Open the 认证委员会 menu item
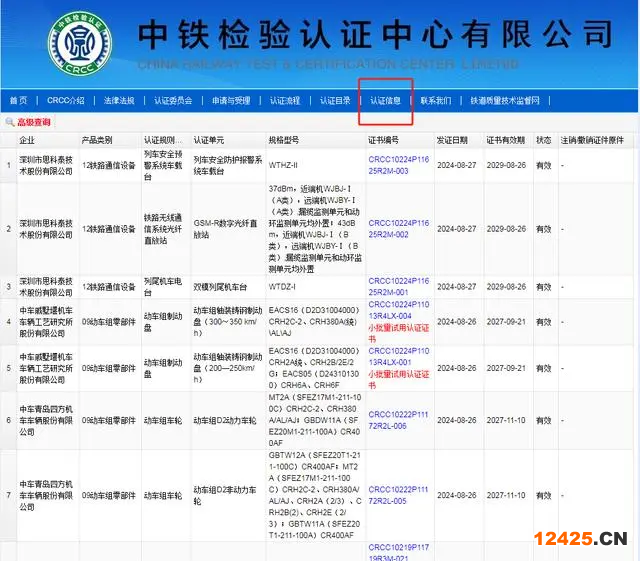The width and height of the screenshot is (640, 561). 173,100
